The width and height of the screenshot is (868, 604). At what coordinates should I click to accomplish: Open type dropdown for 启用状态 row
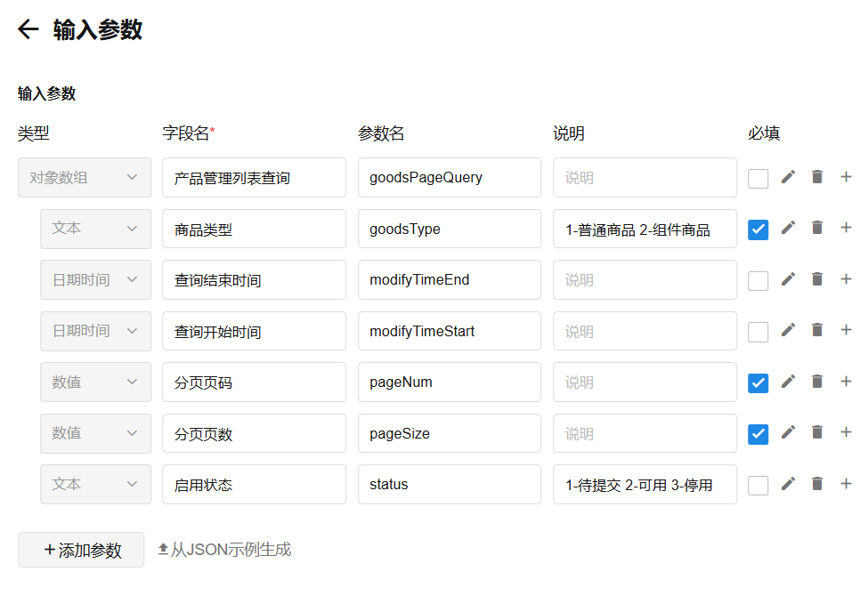coord(96,485)
